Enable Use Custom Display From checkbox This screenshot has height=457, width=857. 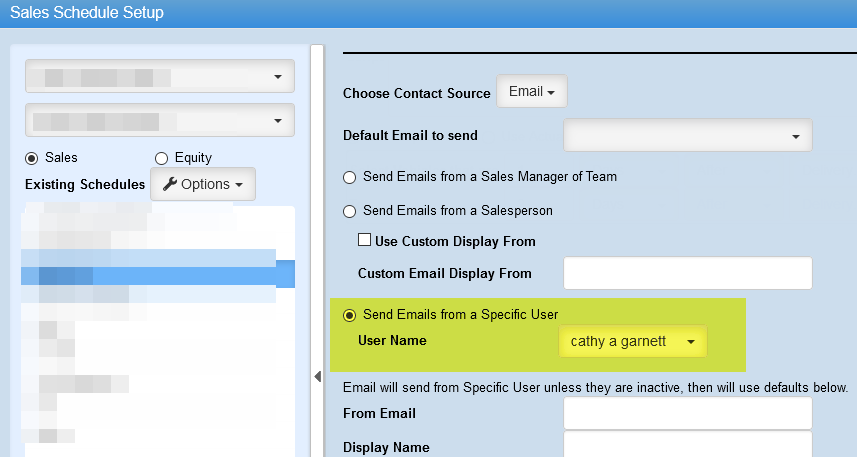[365, 241]
